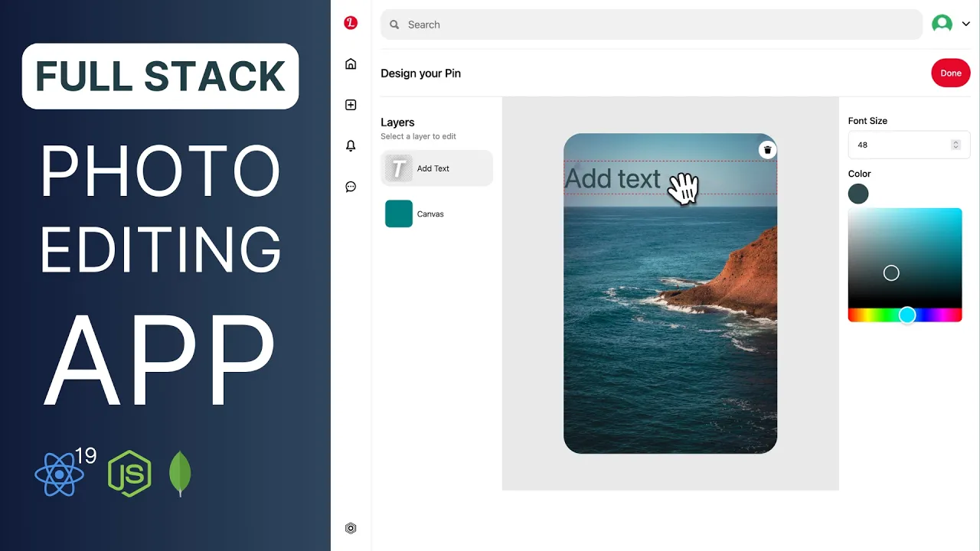Click the 'Color' label

[x=860, y=174]
